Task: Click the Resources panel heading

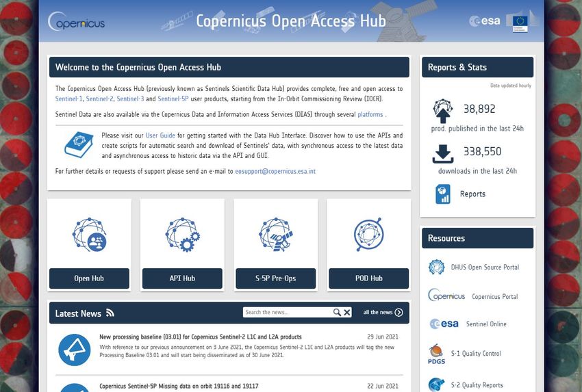Action: (x=446, y=238)
